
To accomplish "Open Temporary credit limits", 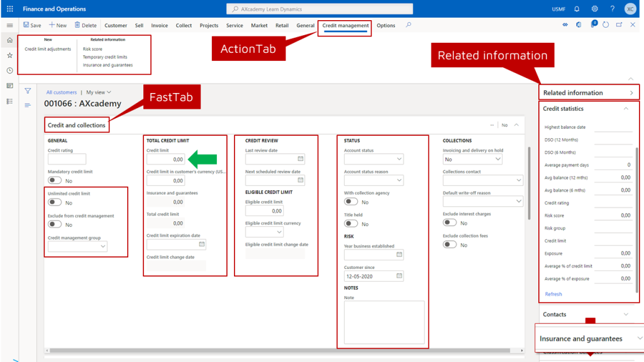I will [x=105, y=57].
